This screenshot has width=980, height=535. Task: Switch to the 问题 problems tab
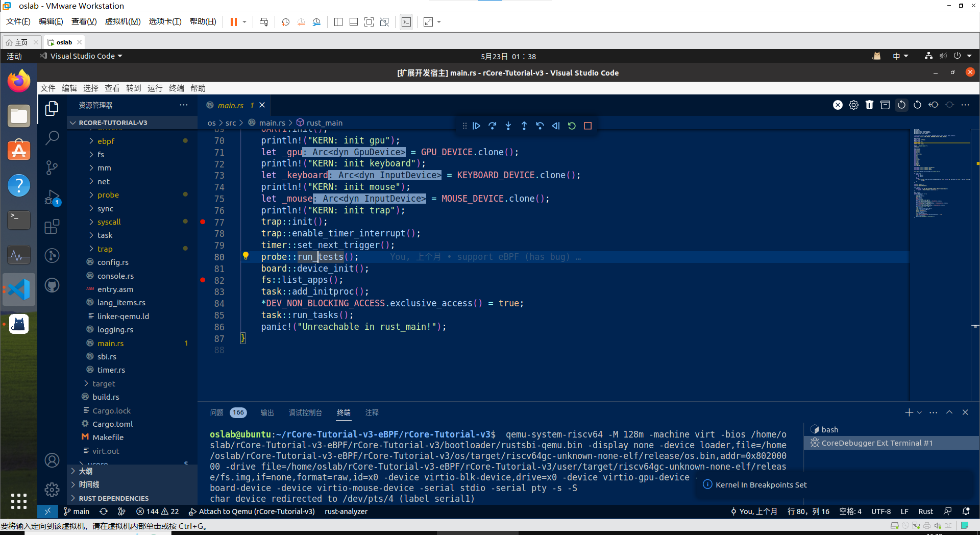point(217,412)
